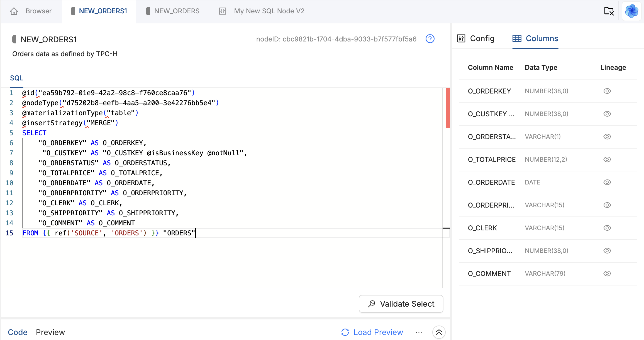The image size is (644, 340).
Task: Switch to the Preview tab at bottom
Action: point(50,332)
